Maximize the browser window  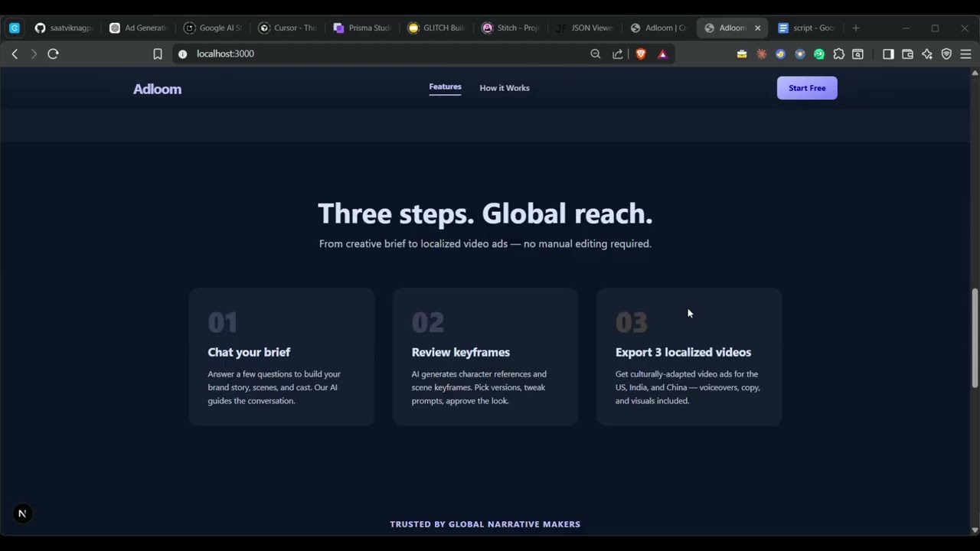tap(935, 28)
